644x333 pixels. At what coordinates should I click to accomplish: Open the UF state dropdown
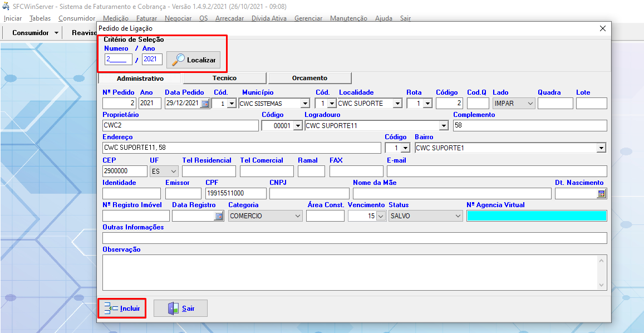point(173,172)
